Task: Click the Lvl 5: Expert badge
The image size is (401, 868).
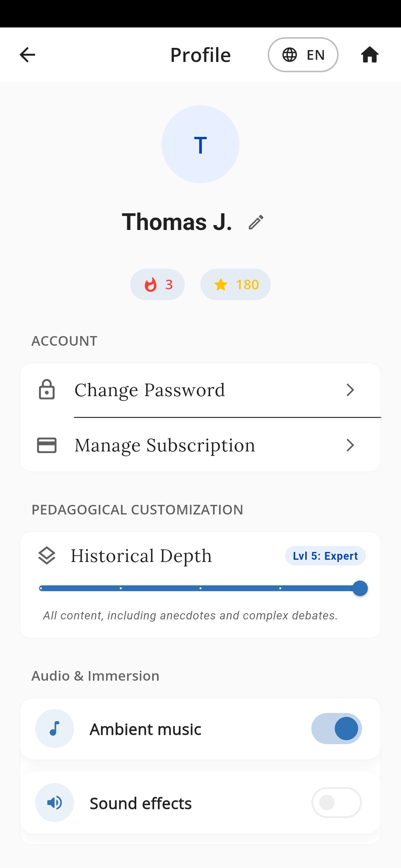Action: 325,556
